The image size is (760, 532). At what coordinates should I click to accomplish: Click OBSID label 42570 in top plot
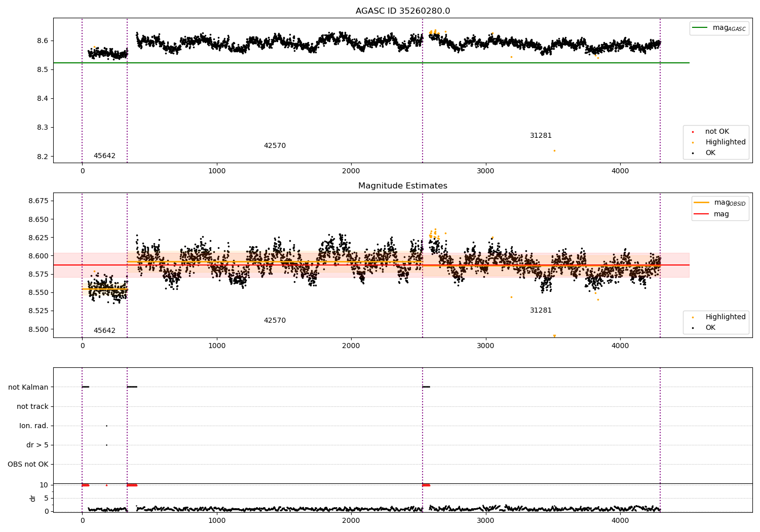point(275,146)
